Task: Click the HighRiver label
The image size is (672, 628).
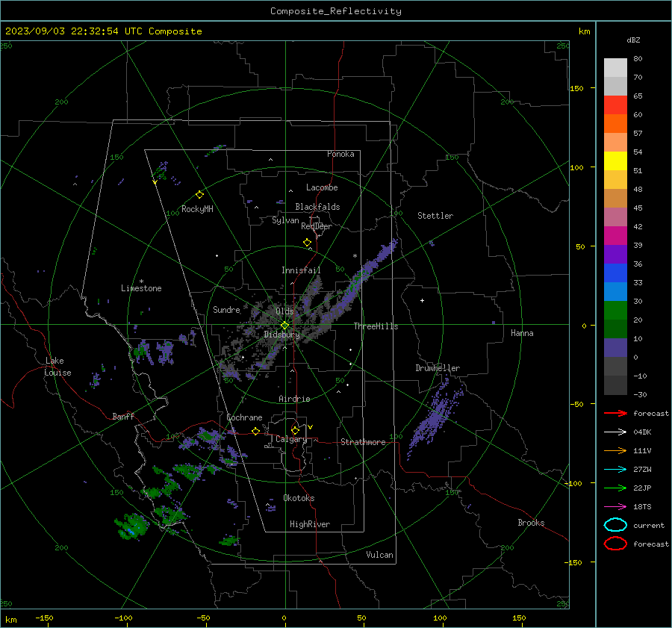Action: (x=310, y=524)
